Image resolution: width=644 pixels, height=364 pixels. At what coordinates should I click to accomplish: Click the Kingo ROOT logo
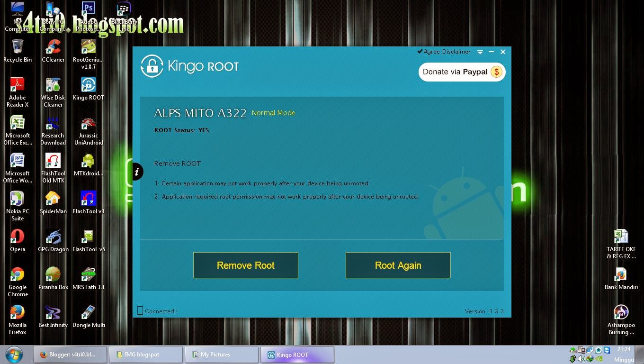point(190,66)
